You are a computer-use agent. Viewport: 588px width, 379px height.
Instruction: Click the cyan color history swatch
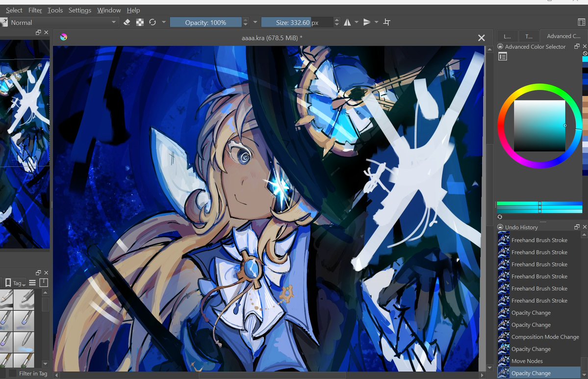point(585,59)
